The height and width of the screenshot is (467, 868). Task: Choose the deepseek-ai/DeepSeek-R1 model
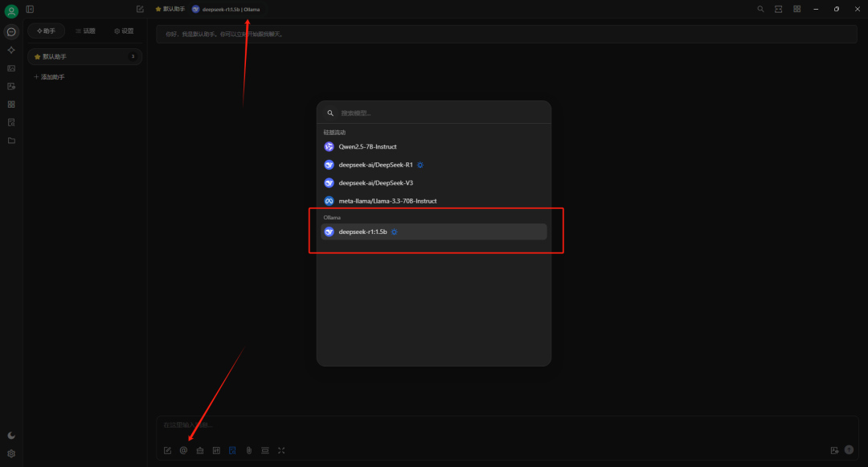(x=434, y=165)
